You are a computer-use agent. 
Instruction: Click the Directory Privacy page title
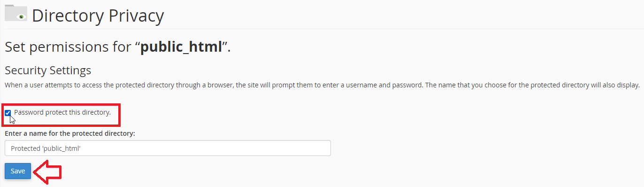tap(98, 16)
